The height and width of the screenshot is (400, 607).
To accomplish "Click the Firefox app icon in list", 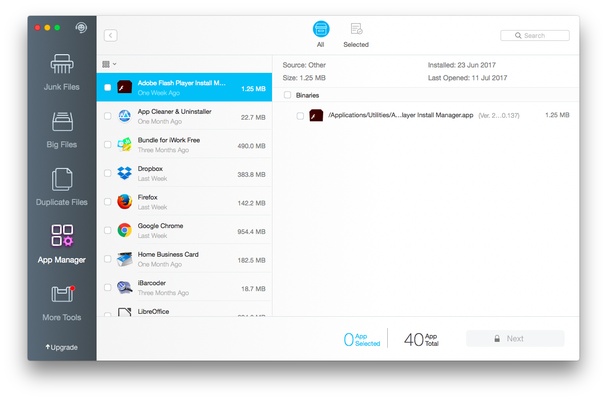I will coord(125,201).
